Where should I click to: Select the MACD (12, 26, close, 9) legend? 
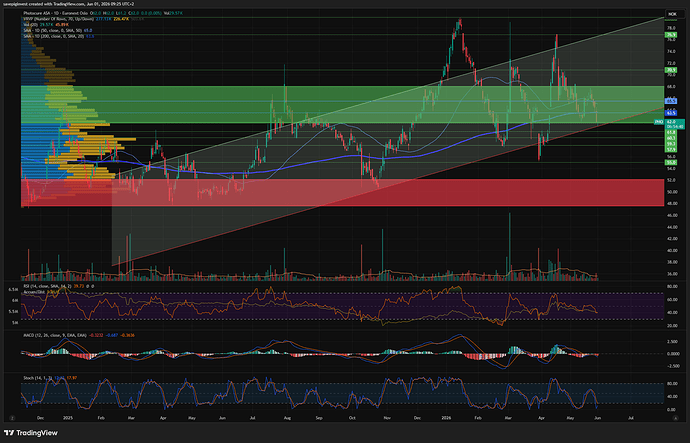click(x=55, y=335)
